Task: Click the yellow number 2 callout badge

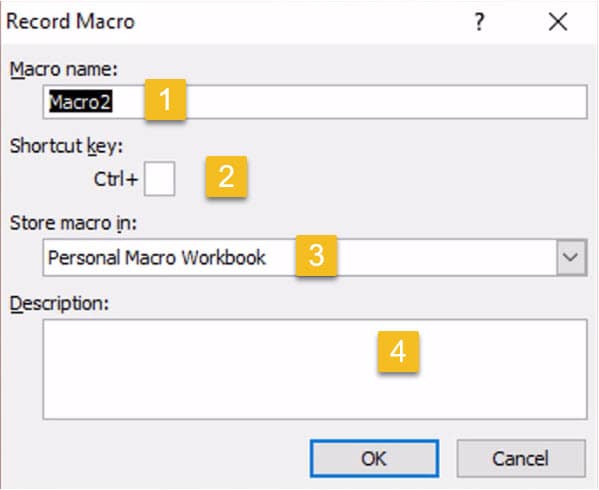Action: click(x=226, y=176)
